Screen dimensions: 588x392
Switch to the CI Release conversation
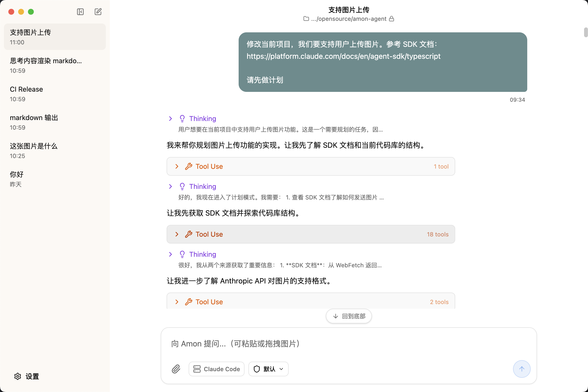55,94
